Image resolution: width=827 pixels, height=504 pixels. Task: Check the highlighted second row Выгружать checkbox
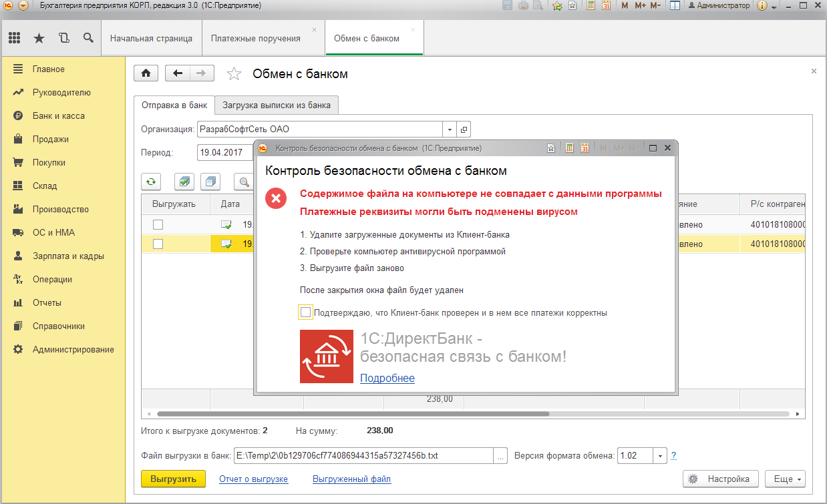tap(158, 244)
